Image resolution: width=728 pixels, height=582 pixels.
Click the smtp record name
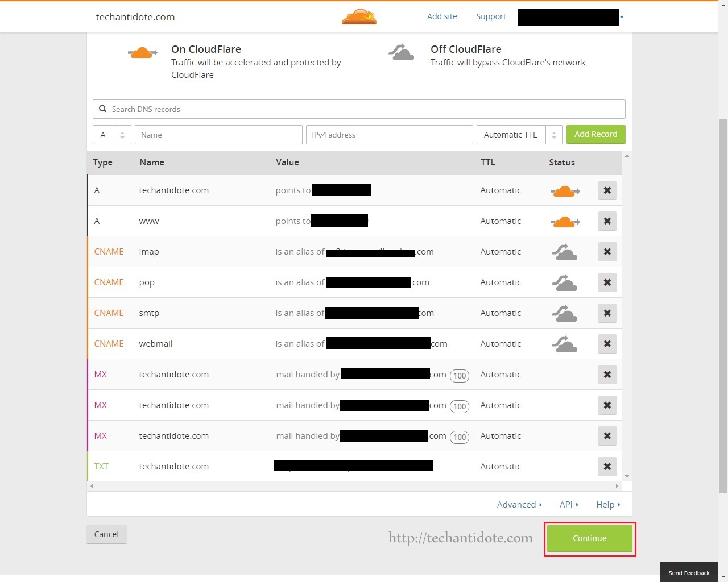click(149, 313)
